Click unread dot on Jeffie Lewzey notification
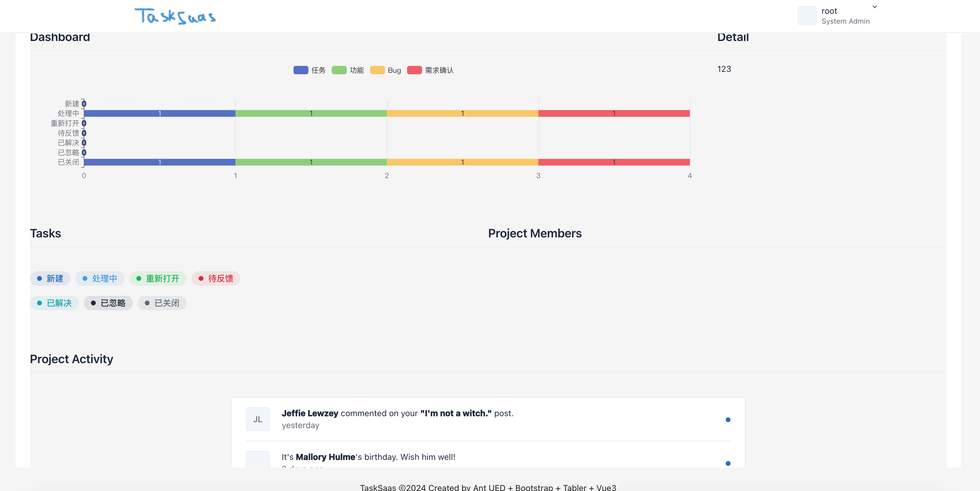Viewport: 980px width, 491px height. pyautogui.click(x=728, y=419)
